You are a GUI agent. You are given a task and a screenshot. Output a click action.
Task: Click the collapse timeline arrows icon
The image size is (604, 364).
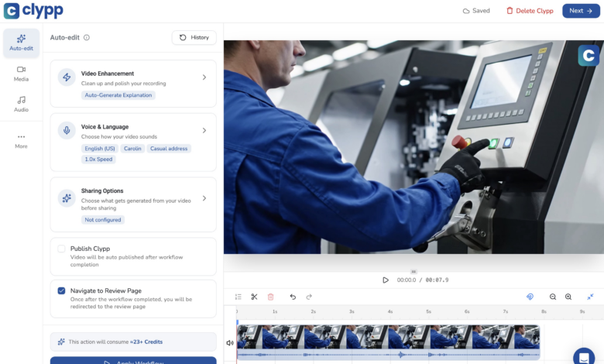click(x=590, y=297)
